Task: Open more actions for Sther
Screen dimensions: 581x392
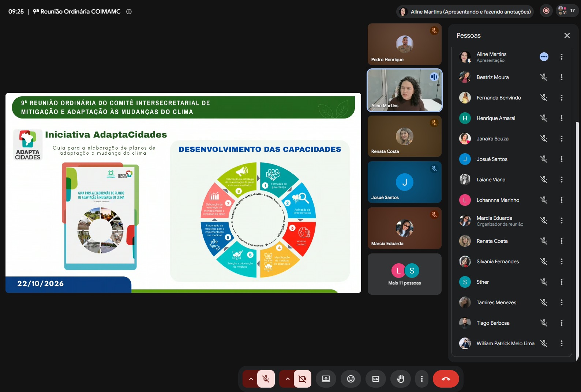Action: (x=562, y=282)
